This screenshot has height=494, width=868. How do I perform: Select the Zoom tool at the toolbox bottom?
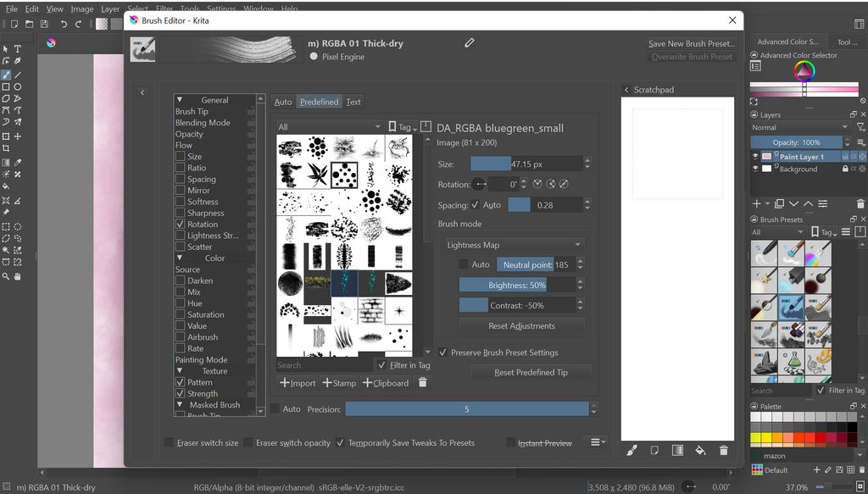point(4,278)
